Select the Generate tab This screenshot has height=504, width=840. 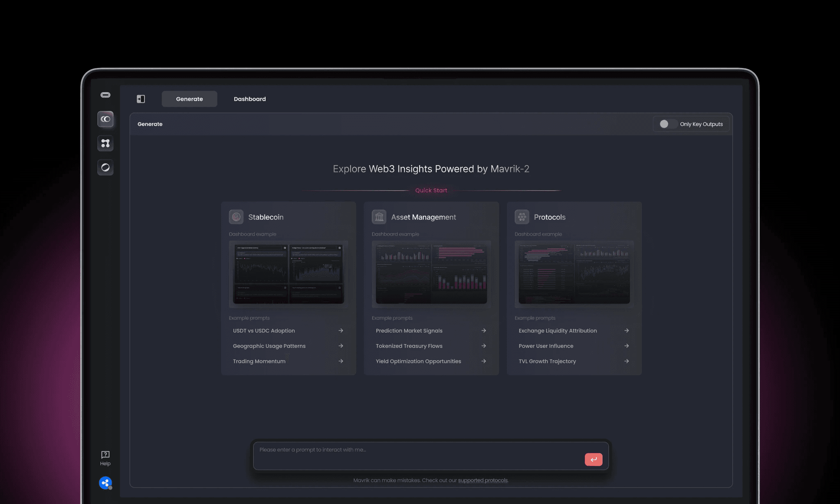tap(189, 99)
